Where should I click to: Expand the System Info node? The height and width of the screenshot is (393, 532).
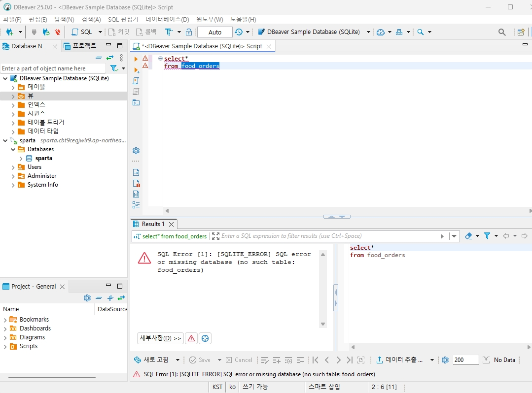click(13, 185)
